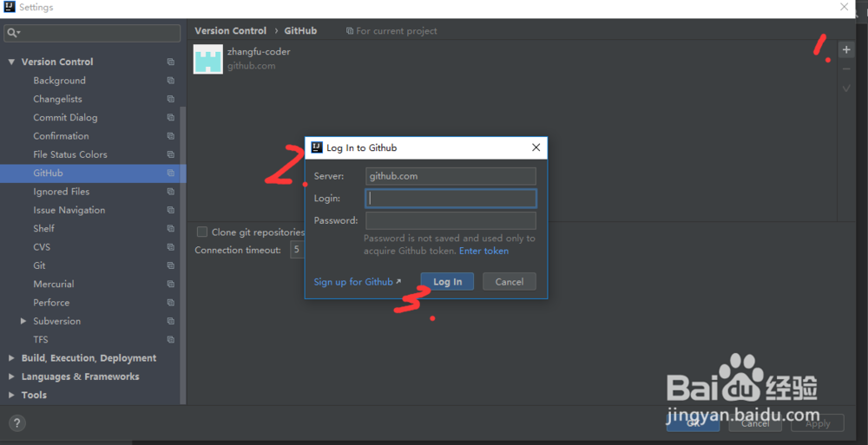Screen dimensions: 868x445
Task: Close the Log In to Github dialog
Action: 536,147
